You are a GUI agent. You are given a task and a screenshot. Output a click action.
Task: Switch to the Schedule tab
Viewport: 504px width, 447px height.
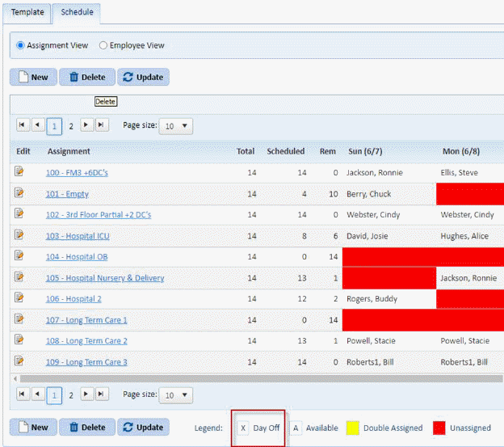pyautogui.click(x=78, y=12)
